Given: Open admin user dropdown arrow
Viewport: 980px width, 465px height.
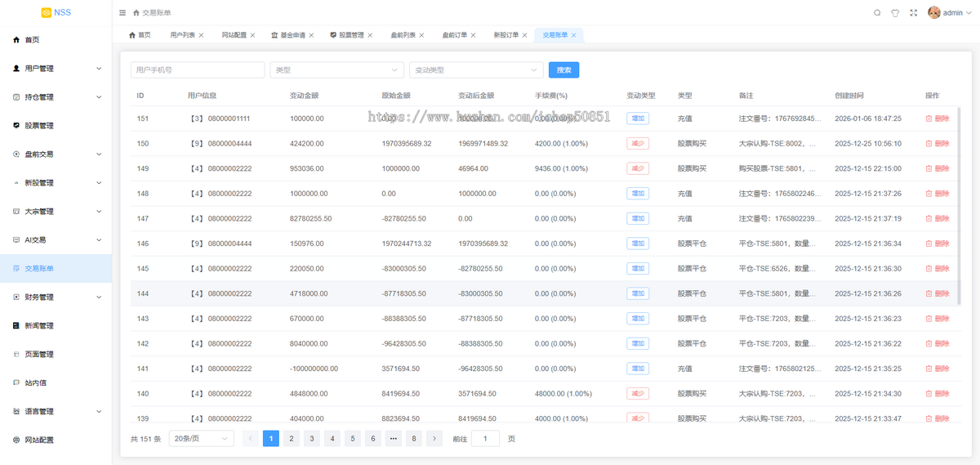Looking at the screenshot, I should 969,13.
